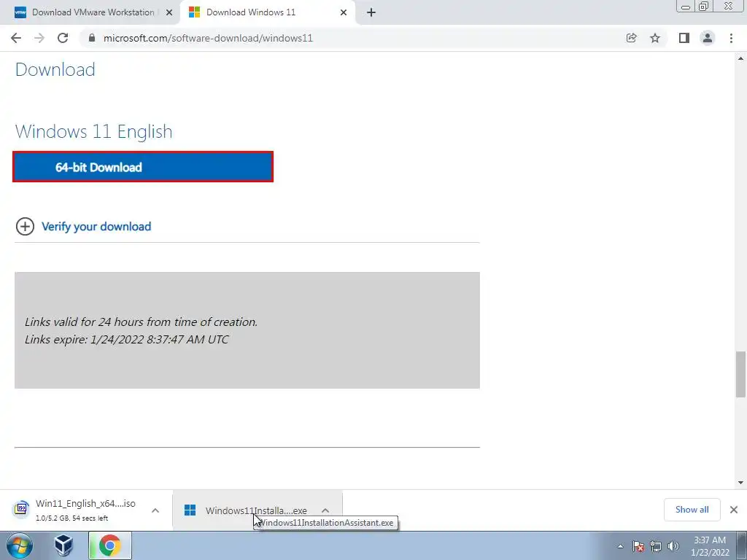Click Show all downloads
The height and width of the screenshot is (560, 747).
692,510
